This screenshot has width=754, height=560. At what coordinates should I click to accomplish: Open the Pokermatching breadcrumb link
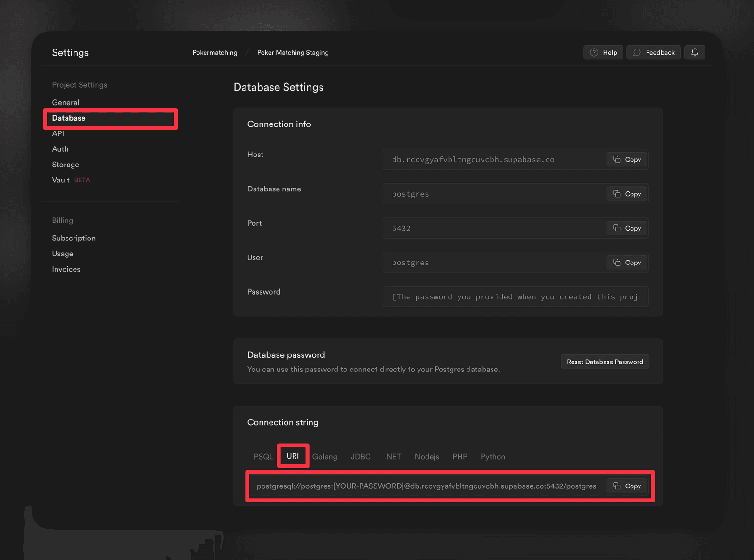[214, 52]
